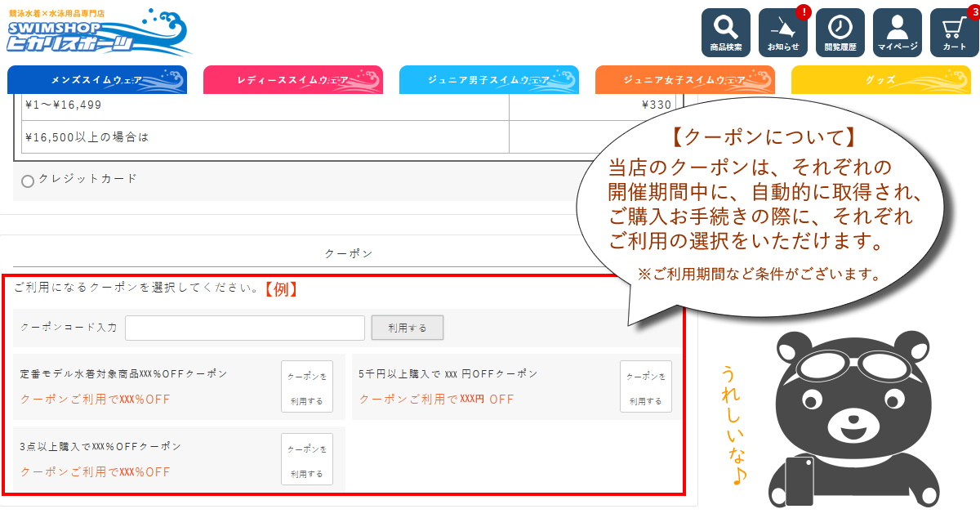Open the yellow グッズ category tab

[x=880, y=80]
